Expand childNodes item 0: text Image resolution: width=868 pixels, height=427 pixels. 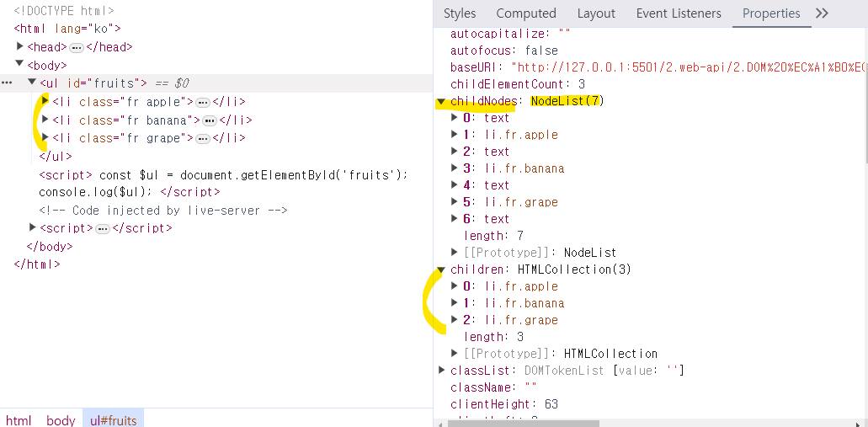tap(455, 117)
